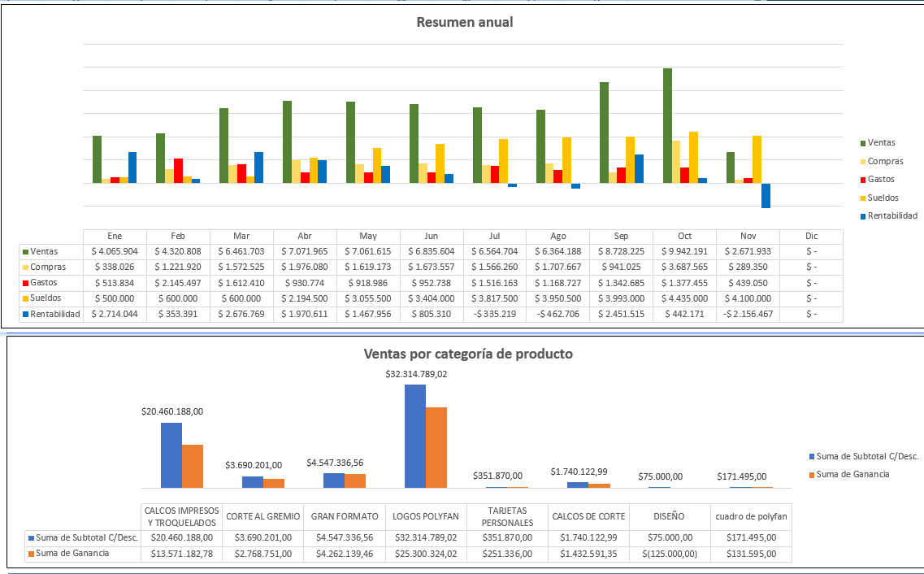Select the Jul month column header
This screenshot has height=574, width=924.
point(494,236)
